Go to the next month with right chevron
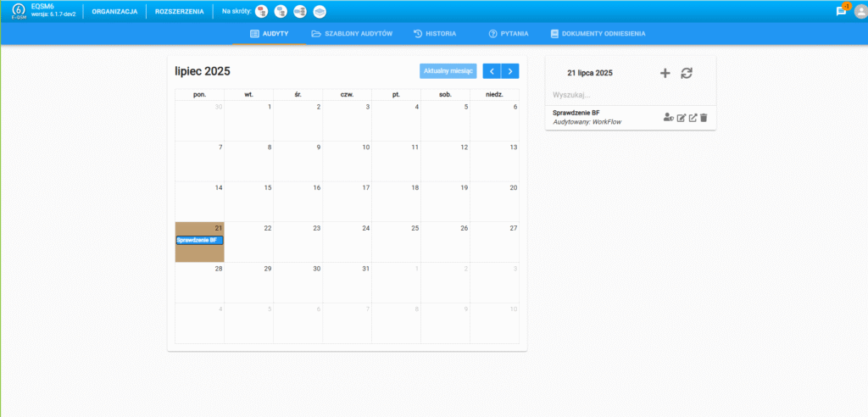The height and width of the screenshot is (417, 868). pos(510,71)
